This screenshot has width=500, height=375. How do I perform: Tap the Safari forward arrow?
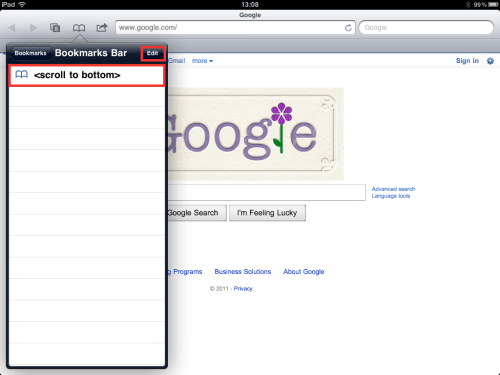point(33,28)
